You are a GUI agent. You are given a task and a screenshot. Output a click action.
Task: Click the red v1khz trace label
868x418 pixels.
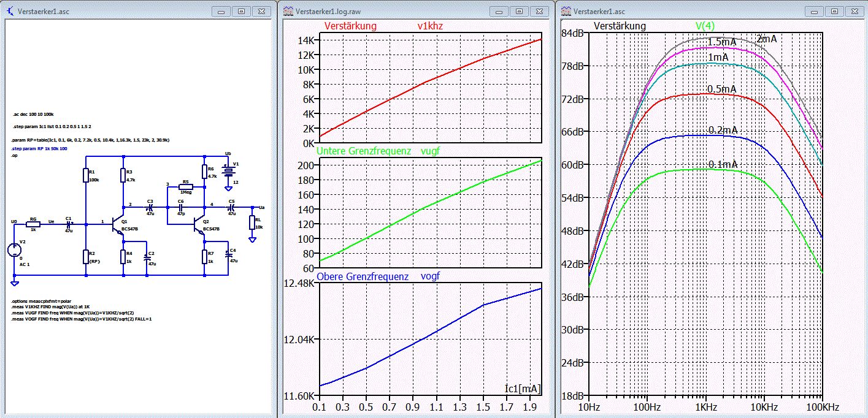pos(429,26)
